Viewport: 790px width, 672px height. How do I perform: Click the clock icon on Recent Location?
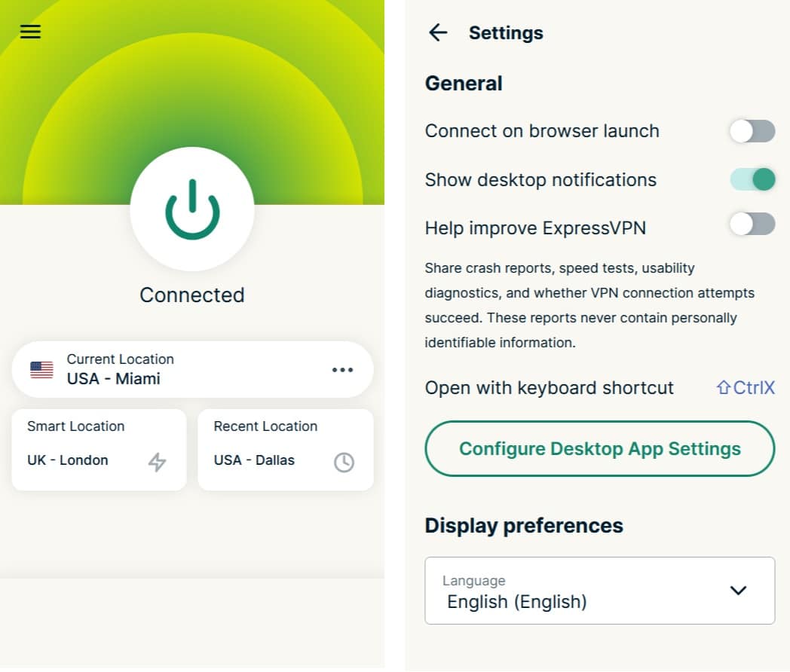click(x=344, y=462)
